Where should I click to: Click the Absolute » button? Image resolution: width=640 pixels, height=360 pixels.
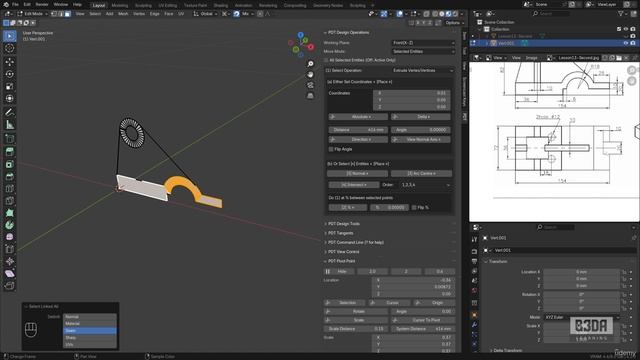[x=358, y=117]
